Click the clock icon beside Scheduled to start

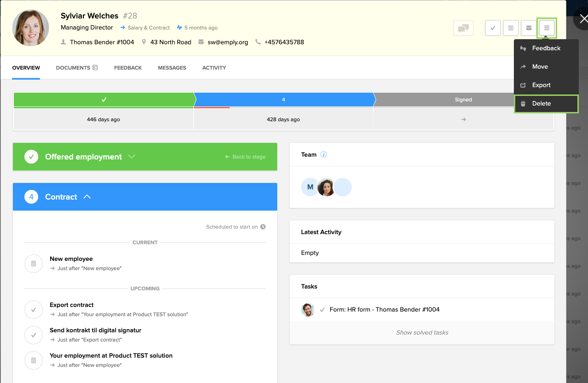(x=263, y=227)
